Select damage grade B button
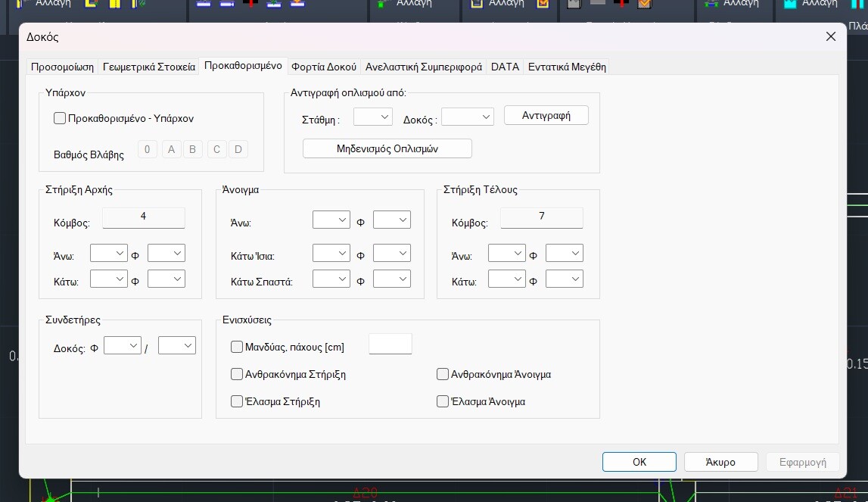The height and width of the screenshot is (502, 868). coord(193,149)
